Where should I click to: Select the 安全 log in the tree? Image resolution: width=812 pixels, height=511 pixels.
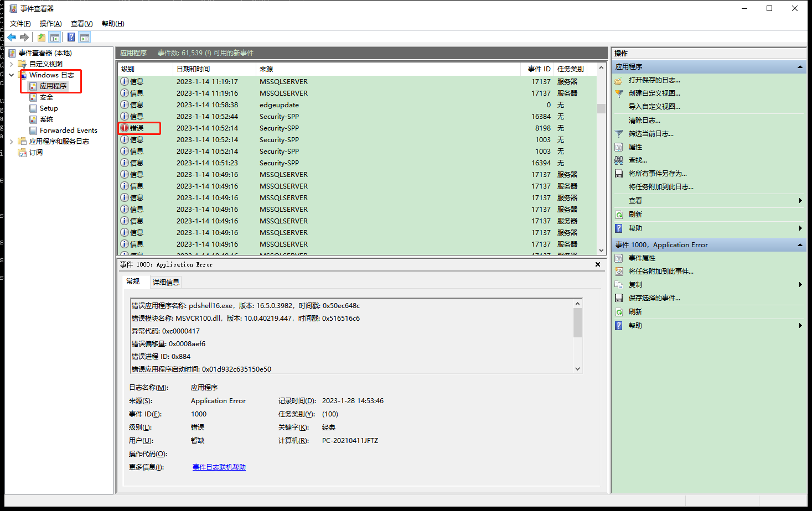(x=46, y=97)
